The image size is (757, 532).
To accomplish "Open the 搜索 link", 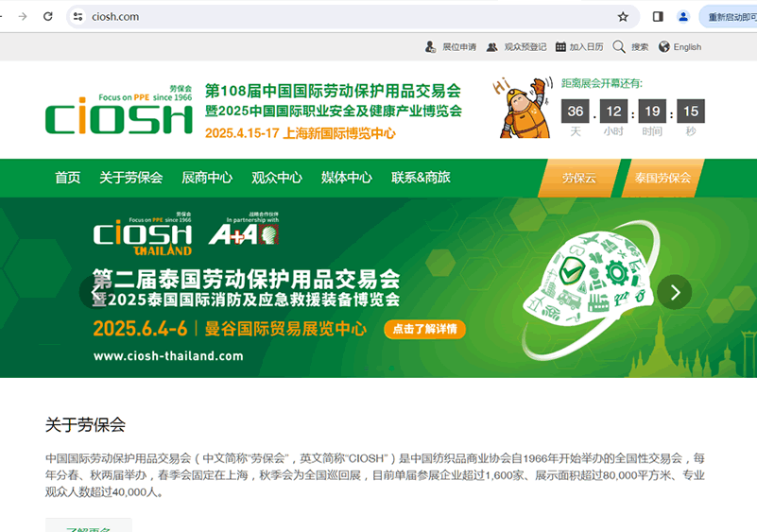I will pos(640,47).
